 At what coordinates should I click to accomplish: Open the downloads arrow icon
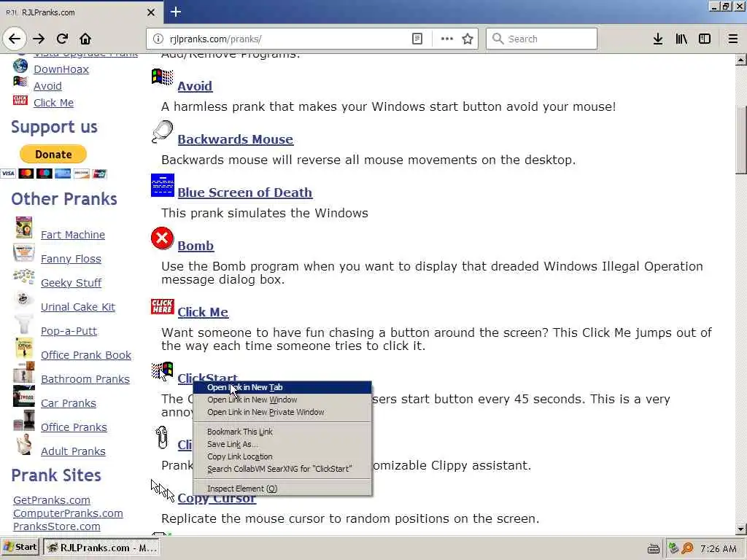[658, 39]
